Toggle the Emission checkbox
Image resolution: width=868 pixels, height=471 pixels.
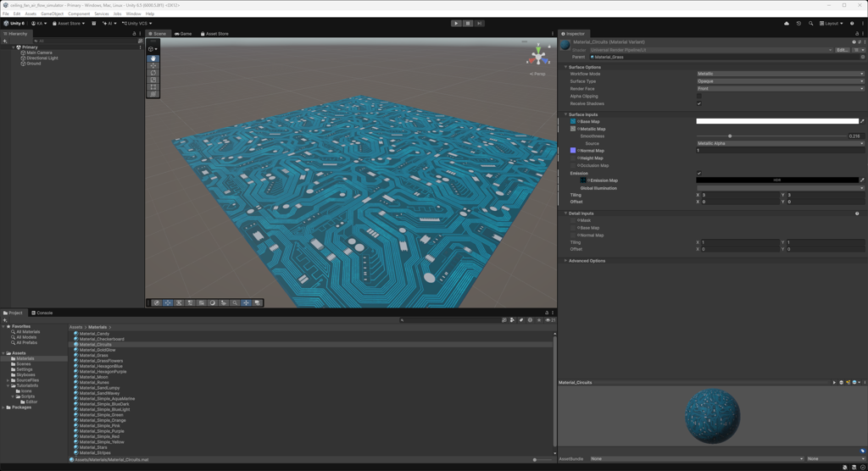(699, 173)
